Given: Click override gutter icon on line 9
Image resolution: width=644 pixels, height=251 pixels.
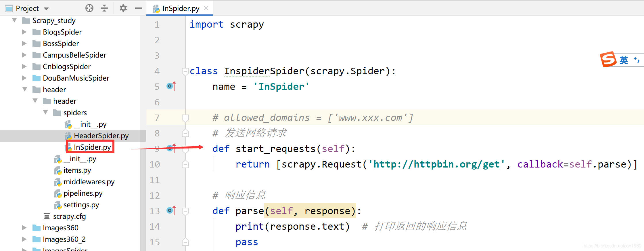Looking at the screenshot, I should (171, 148).
